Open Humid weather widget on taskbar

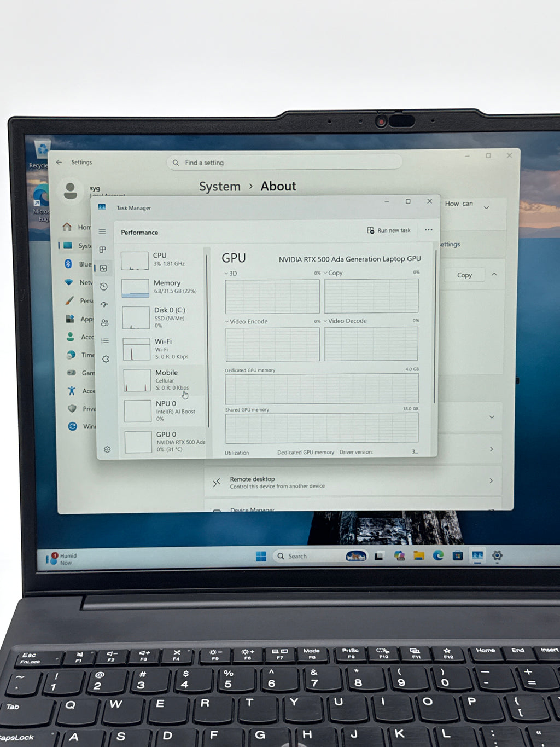[x=61, y=559]
